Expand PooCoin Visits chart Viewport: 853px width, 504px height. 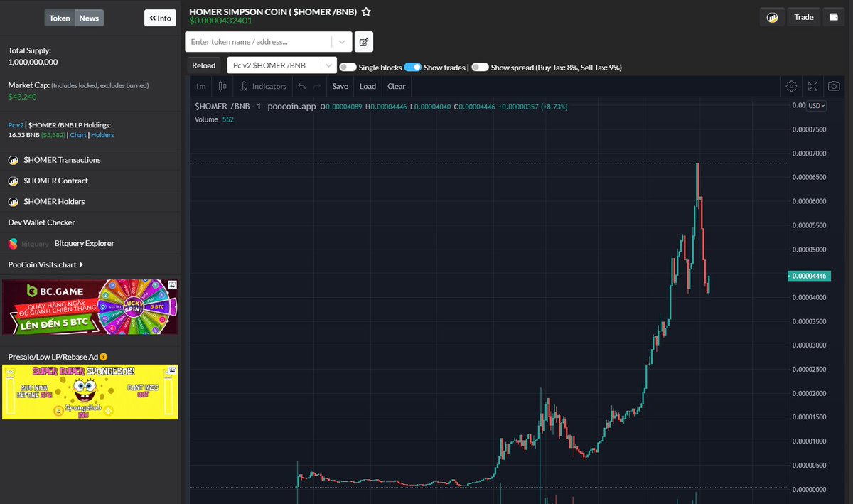coord(45,264)
